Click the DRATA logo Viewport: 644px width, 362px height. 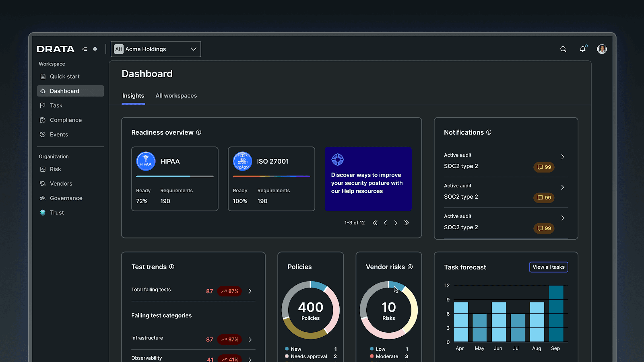coord(56,49)
